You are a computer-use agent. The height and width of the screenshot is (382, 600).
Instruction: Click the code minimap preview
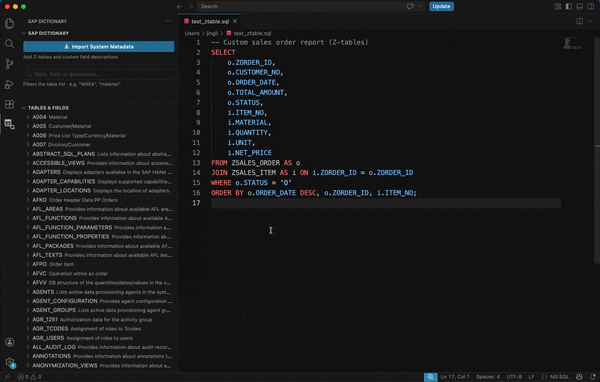tap(573, 43)
